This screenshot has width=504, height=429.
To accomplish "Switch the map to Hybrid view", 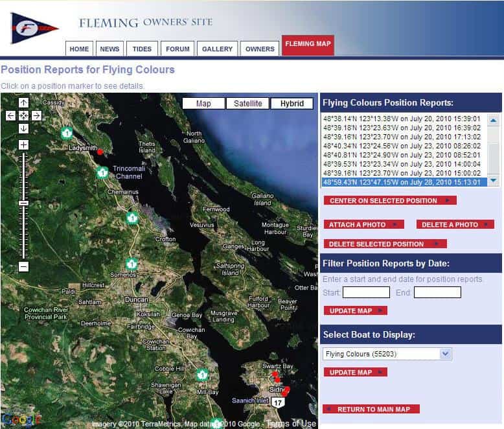I will 292,104.
